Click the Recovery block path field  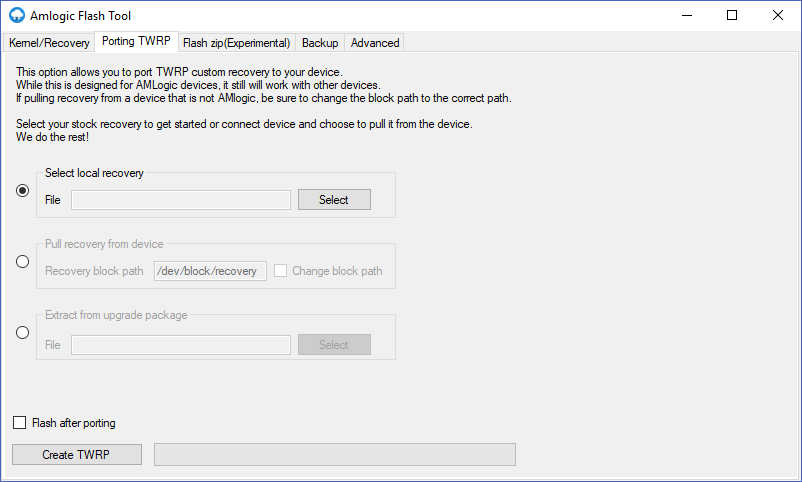(x=210, y=271)
